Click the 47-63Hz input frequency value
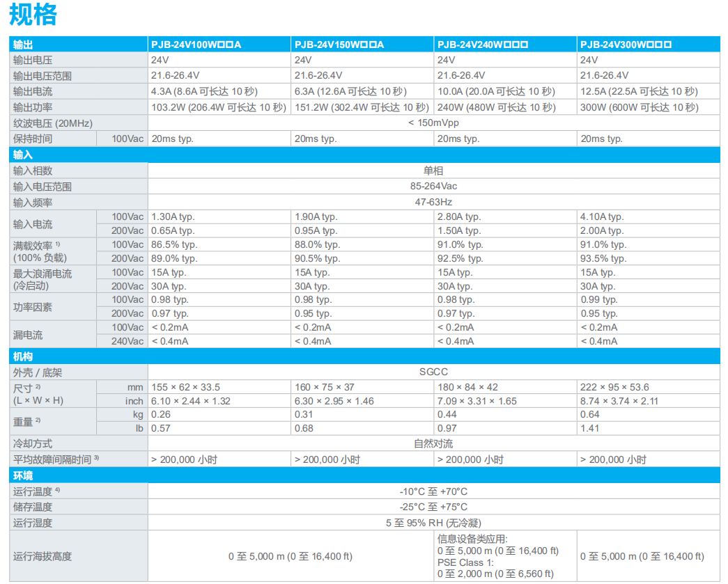Screen dimensions: 728x584 click(x=433, y=202)
